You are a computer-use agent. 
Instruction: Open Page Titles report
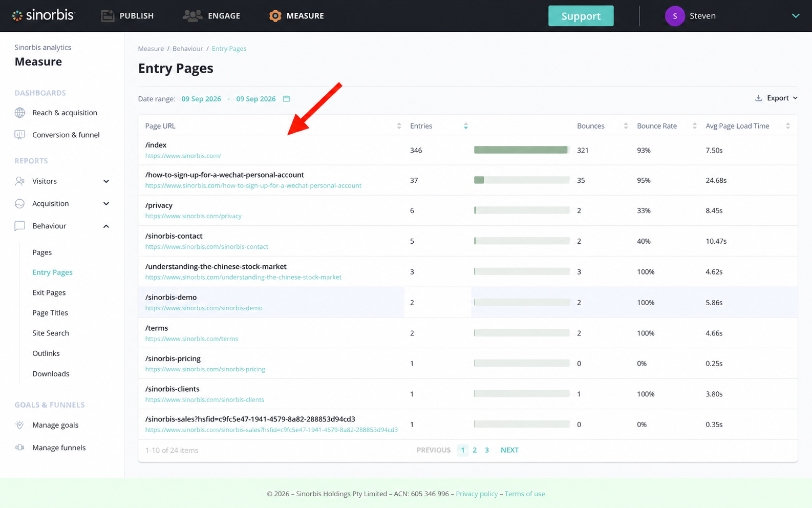point(50,313)
